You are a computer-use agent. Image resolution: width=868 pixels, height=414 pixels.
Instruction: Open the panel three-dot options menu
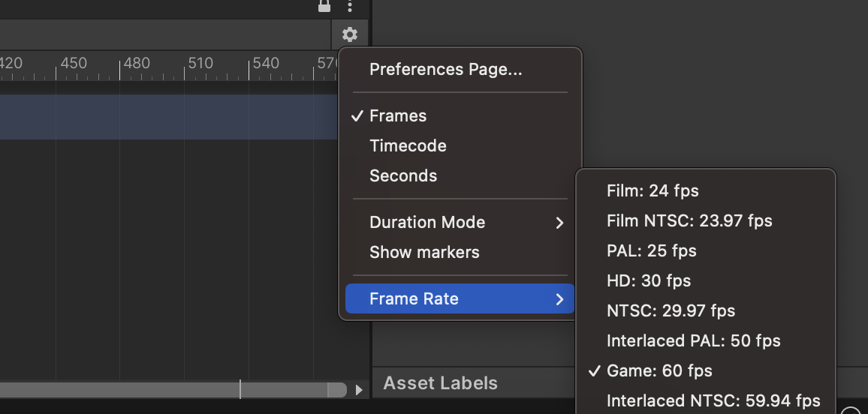coord(350,6)
